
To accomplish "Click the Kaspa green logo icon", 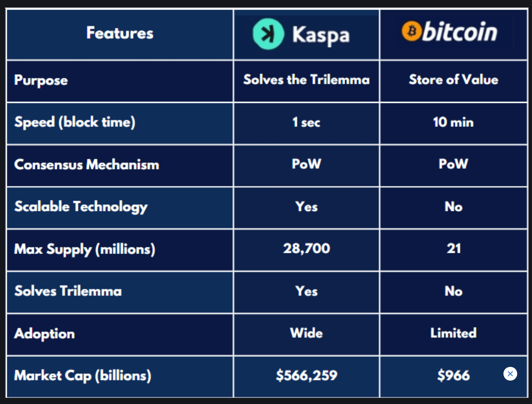I will (268, 34).
